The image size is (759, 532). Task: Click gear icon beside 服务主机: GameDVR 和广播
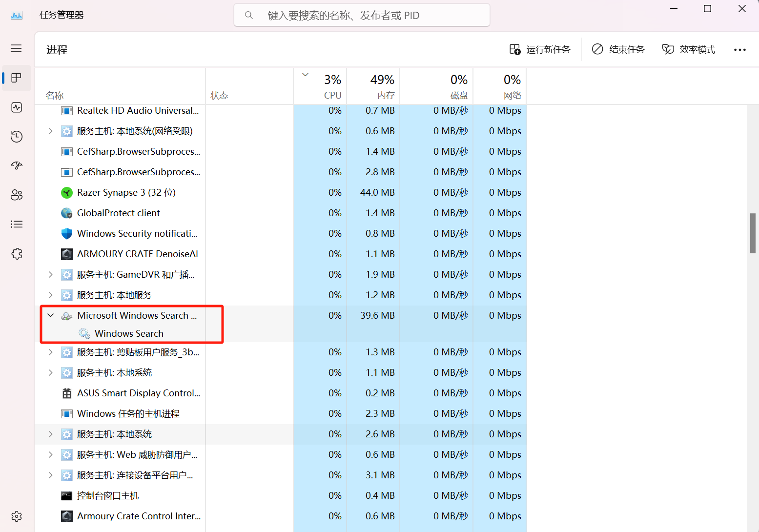[x=67, y=275]
